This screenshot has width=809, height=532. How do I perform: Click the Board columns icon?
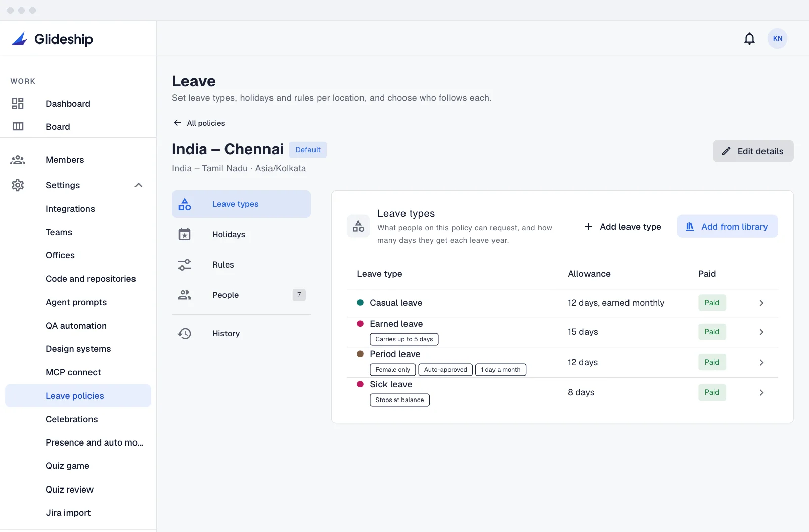[18, 126]
